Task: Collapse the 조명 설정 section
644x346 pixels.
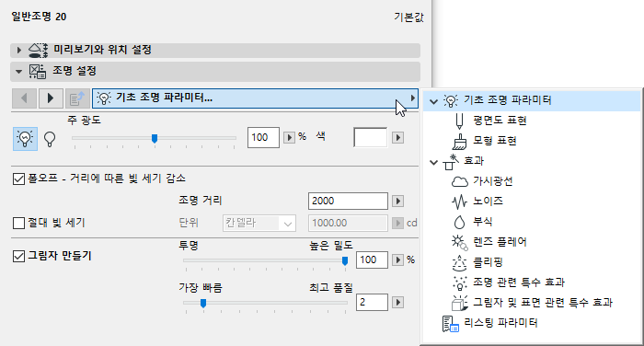Action: (x=18, y=72)
